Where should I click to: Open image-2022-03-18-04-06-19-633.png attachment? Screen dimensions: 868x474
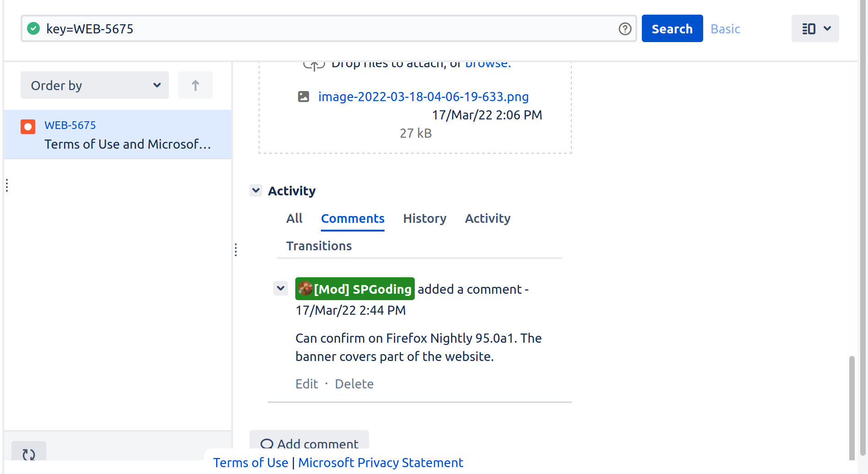pos(423,97)
